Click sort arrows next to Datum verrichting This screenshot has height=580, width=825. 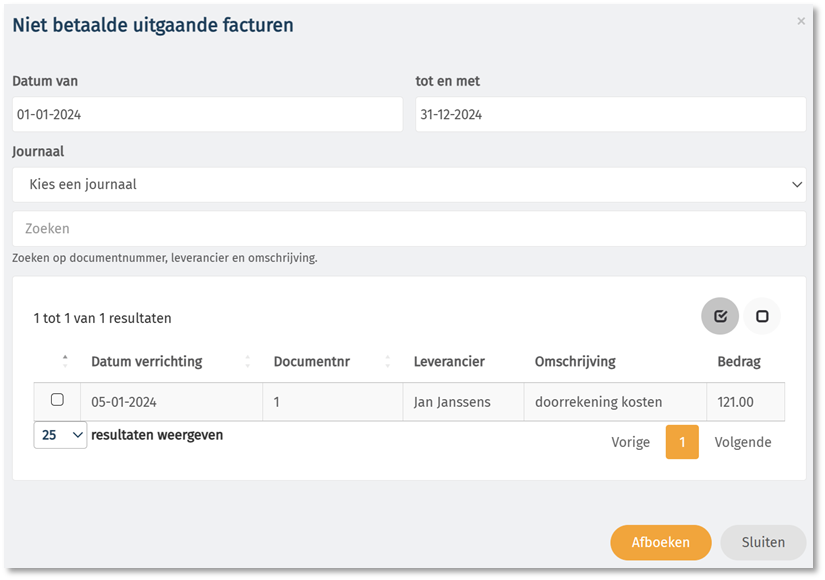click(x=247, y=361)
